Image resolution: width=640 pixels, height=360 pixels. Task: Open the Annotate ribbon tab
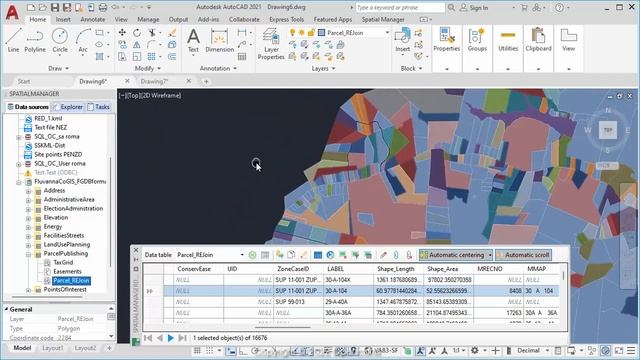[93, 19]
